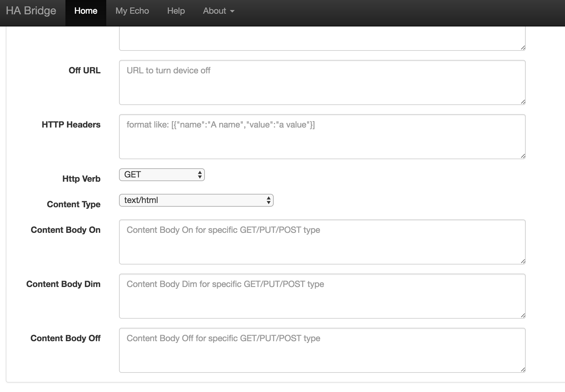Click the text area above Off URL
Screen dimensions: 565x392
(322, 39)
